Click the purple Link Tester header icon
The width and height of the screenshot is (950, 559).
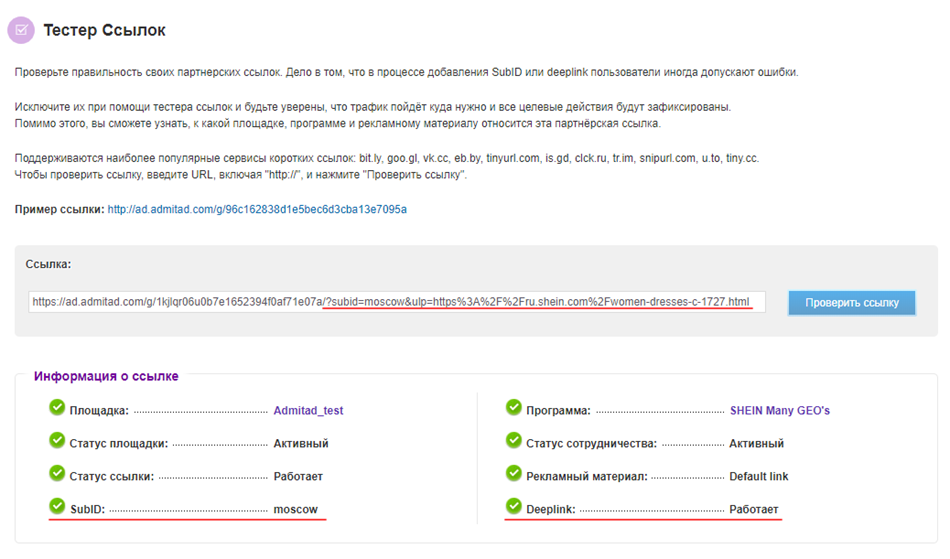click(x=20, y=30)
